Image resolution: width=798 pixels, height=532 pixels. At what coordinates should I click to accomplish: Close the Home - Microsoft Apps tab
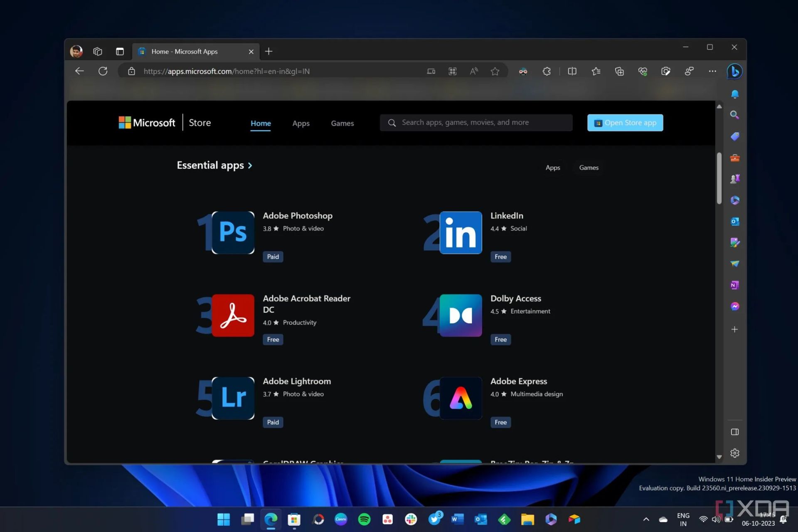click(251, 52)
